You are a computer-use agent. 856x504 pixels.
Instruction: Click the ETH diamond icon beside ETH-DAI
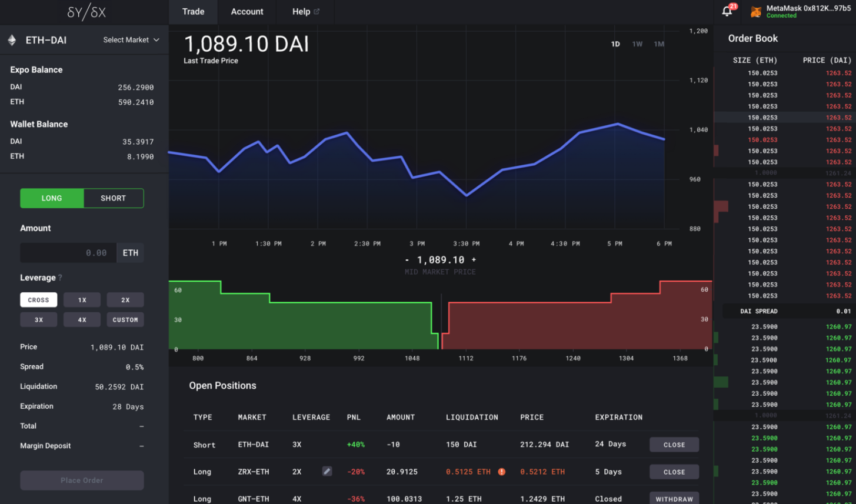(12, 40)
